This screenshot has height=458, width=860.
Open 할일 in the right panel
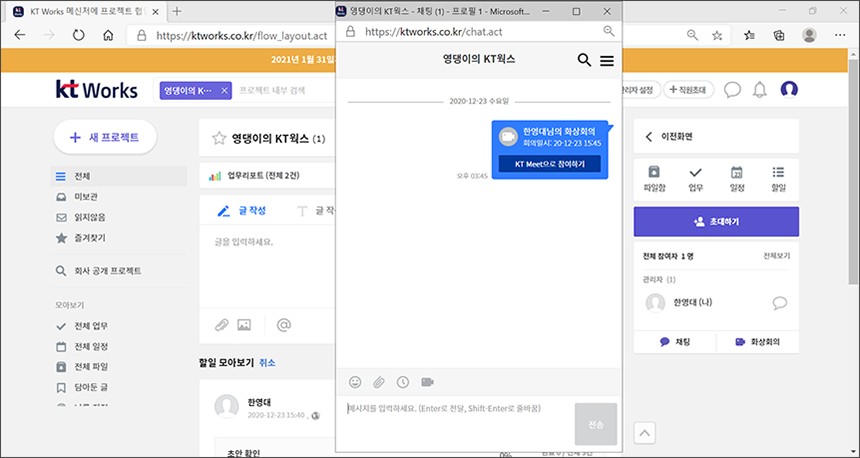[x=778, y=179]
